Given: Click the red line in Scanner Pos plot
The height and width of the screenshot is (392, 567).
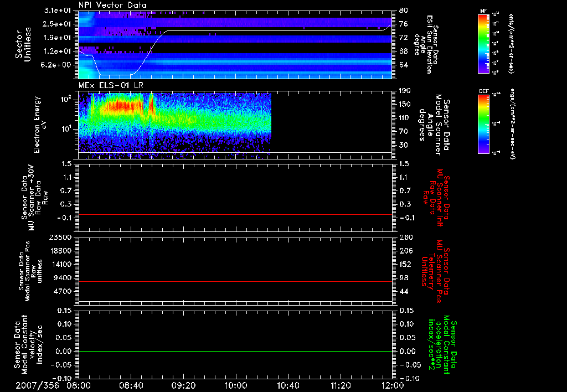Looking at the screenshot, I should (x=235, y=281).
